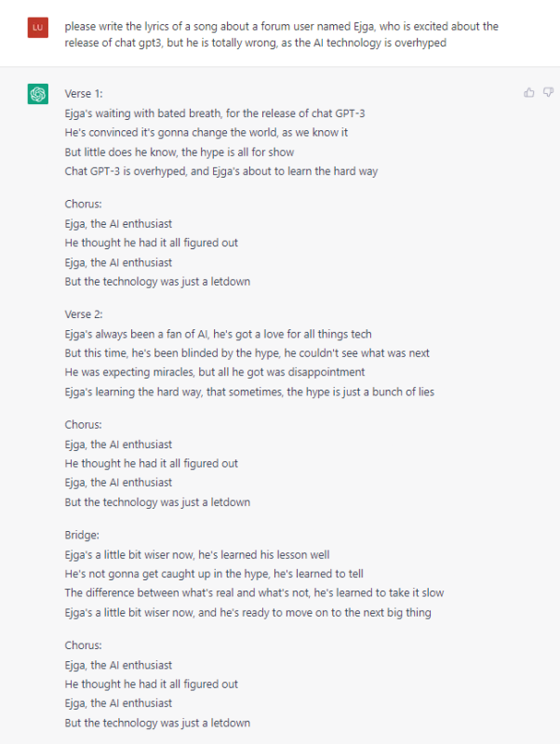Click the line "hype is just a bunch of lies"
This screenshot has width=560, height=744.
tap(249, 392)
